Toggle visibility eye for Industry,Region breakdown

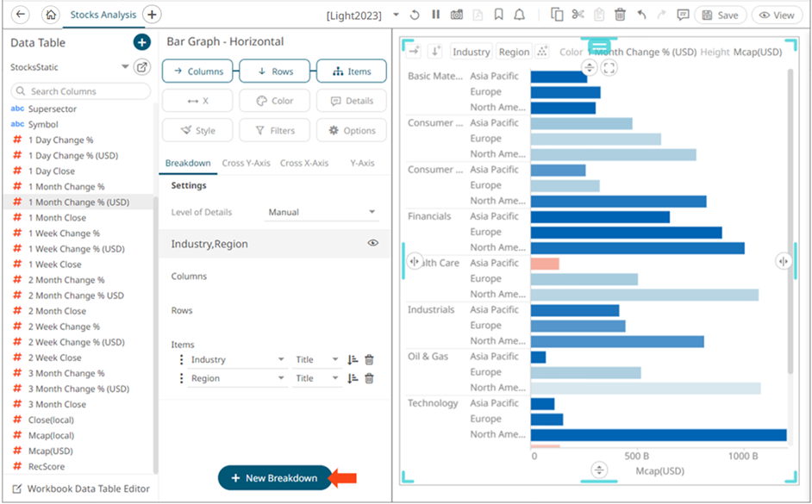[373, 244]
